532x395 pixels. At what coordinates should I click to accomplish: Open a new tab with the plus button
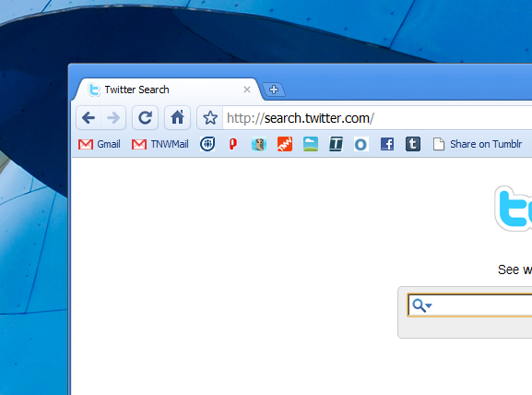(274, 90)
